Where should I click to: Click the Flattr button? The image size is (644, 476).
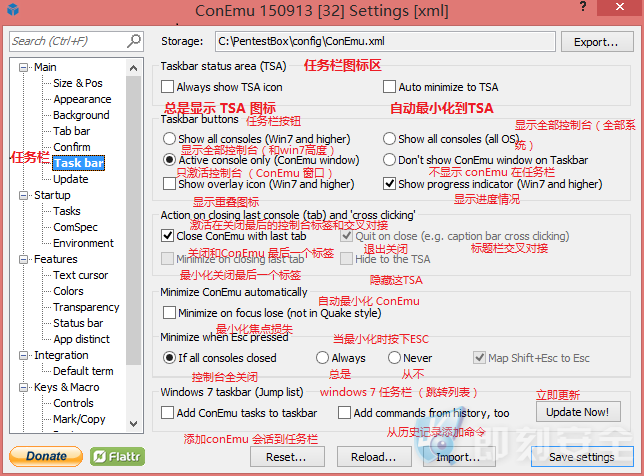117,456
